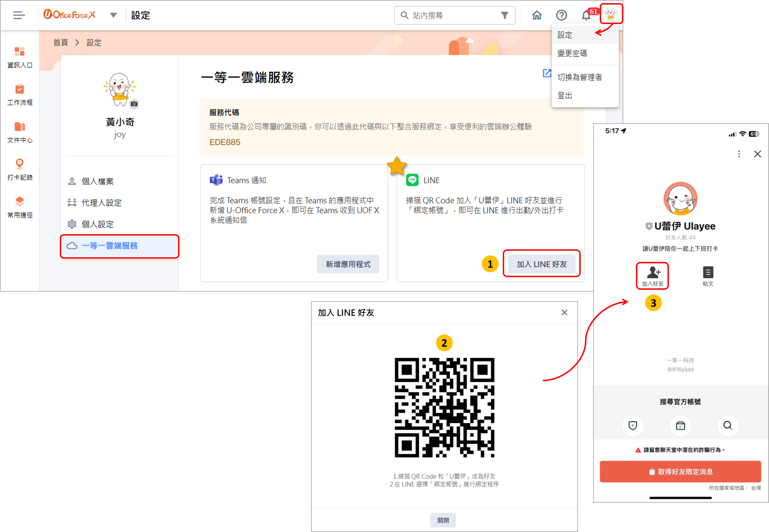Close the LINE profile screen with X
769x532 pixels.
757,154
